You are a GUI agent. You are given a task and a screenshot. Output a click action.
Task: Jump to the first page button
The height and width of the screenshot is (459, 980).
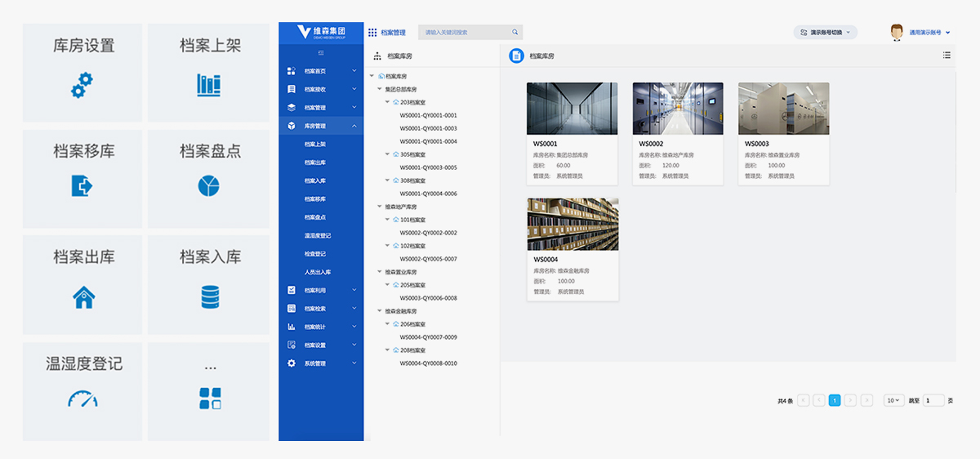(804, 400)
